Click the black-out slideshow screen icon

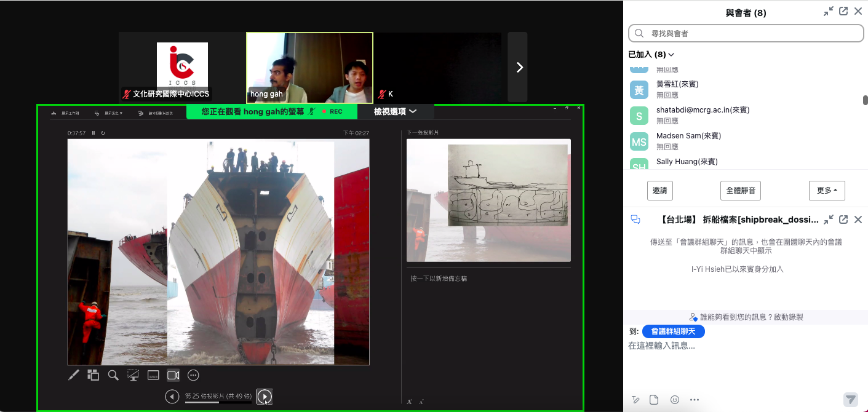[x=133, y=375]
